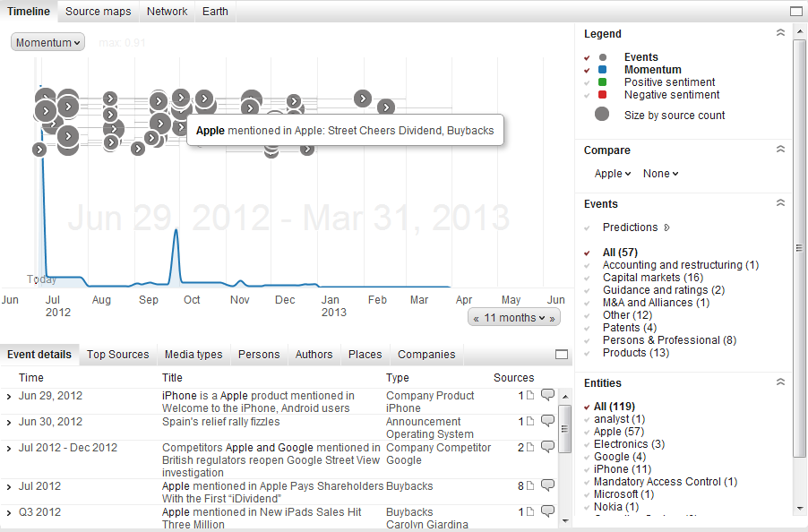This screenshot has height=532, width=808.
Task: Open the Momentum metric dropdown
Action: [48, 42]
